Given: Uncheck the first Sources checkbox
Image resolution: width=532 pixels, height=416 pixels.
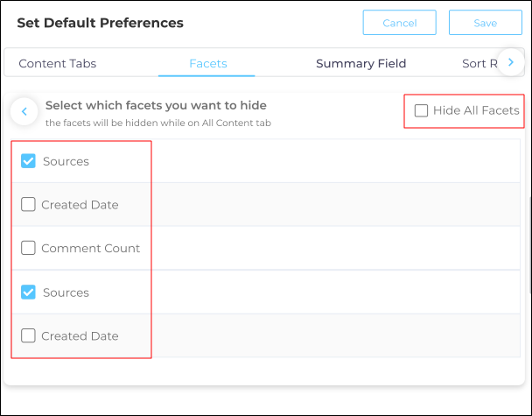Looking at the screenshot, I should click(28, 161).
